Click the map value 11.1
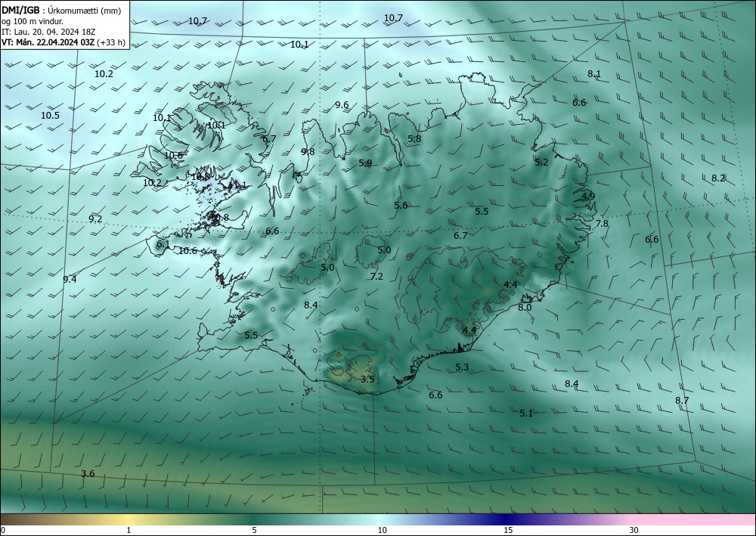This screenshot has width=756, height=536. click(x=237, y=185)
